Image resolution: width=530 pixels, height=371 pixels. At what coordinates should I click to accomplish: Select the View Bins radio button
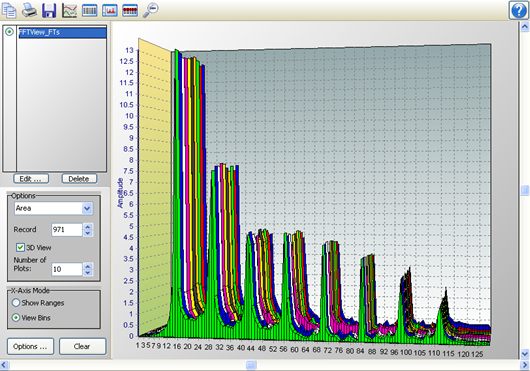[x=16, y=318]
